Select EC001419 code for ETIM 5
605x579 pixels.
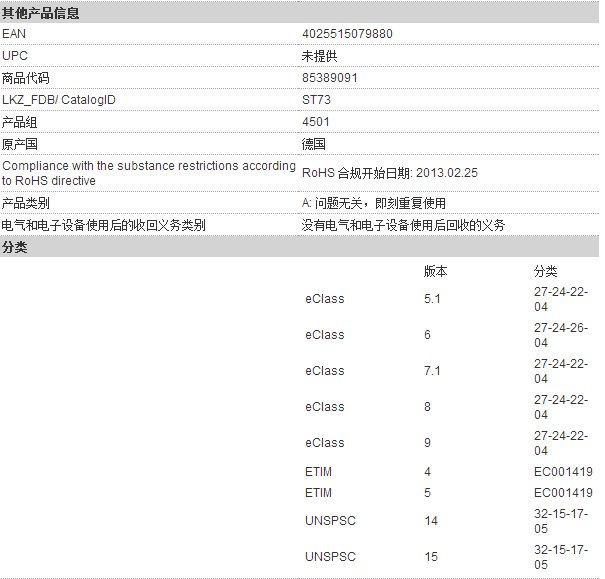coord(563,493)
